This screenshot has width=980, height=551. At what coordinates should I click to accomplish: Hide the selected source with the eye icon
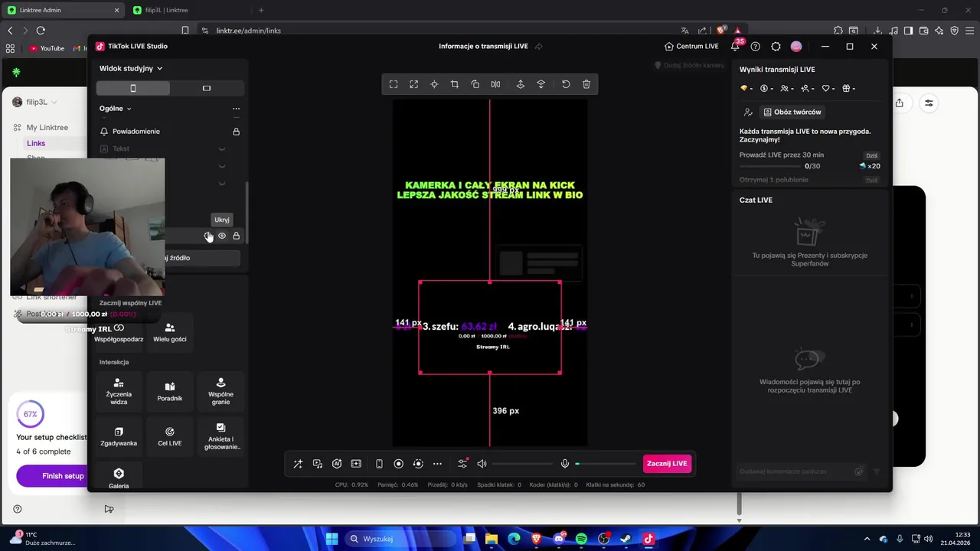[x=222, y=236]
